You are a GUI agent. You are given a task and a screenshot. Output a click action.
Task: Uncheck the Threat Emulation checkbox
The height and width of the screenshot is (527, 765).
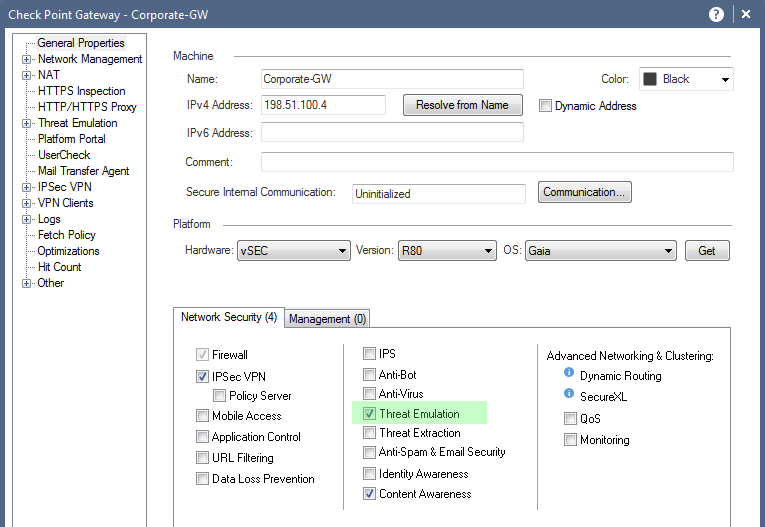click(x=369, y=414)
